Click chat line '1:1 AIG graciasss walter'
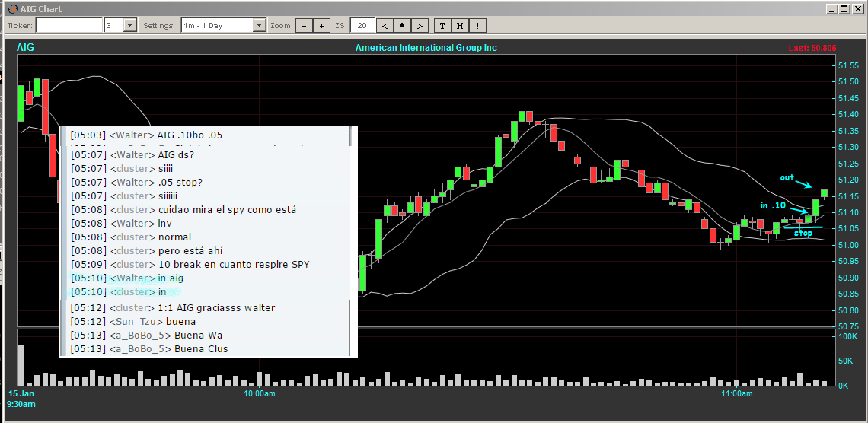The height and width of the screenshot is (423, 868). (x=173, y=308)
